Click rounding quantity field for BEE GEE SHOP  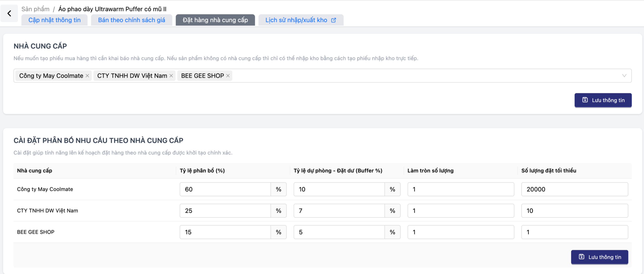pyautogui.click(x=460, y=232)
